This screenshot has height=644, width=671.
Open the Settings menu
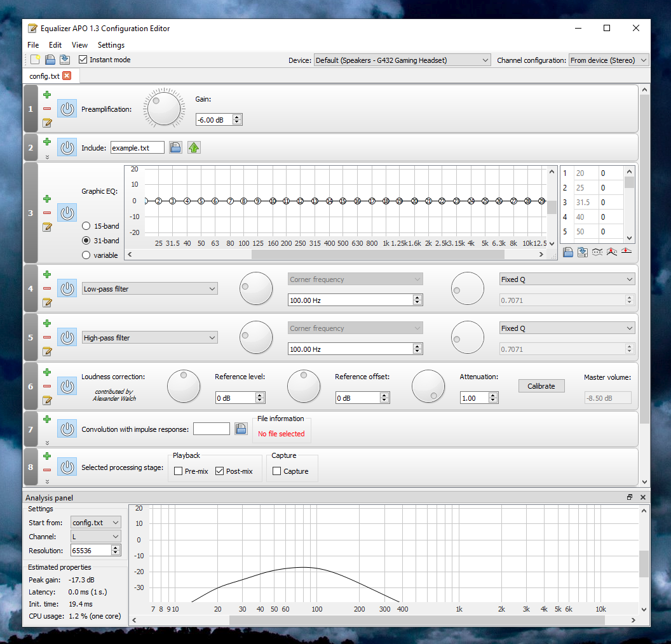pyautogui.click(x=111, y=45)
